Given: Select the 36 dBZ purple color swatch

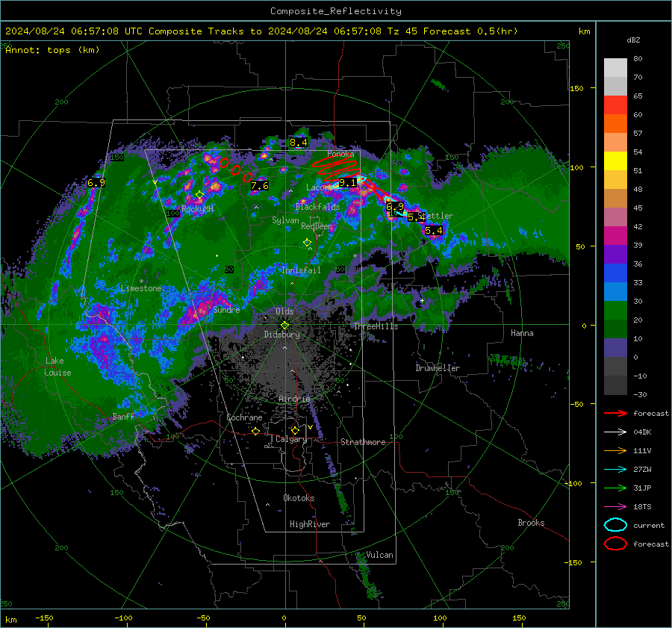Looking at the screenshot, I should (x=615, y=254).
